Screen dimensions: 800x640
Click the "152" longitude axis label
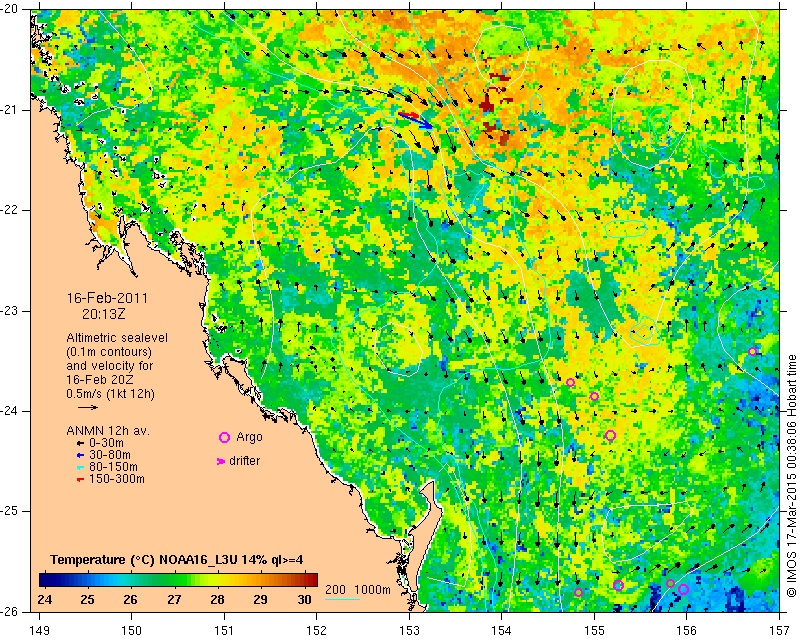tap(317, 630)
